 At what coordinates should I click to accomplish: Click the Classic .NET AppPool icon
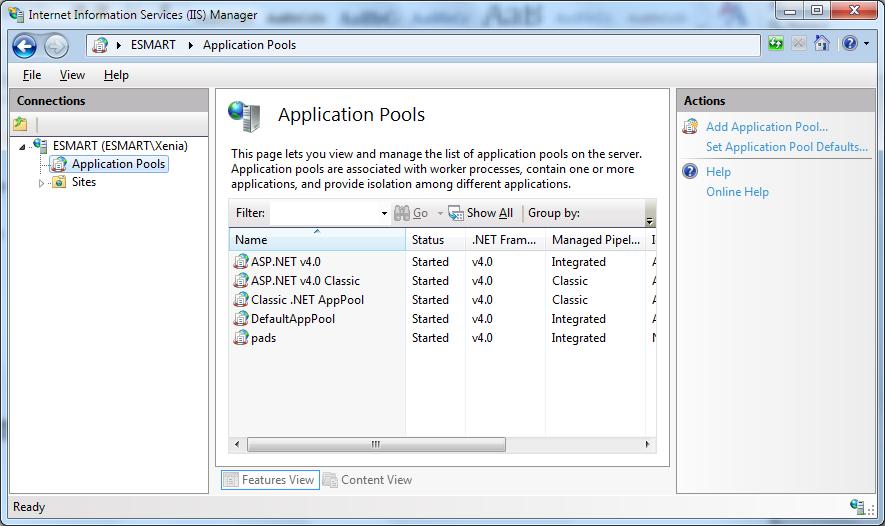pos(241,300)
